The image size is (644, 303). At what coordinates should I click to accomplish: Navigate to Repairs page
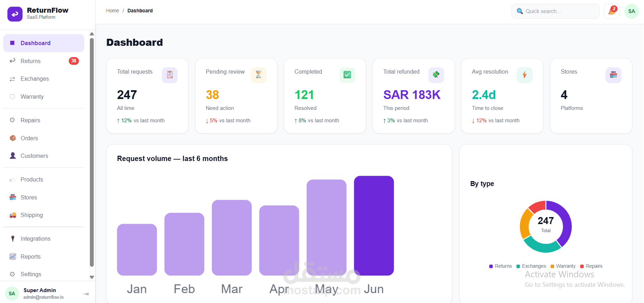tap(44, 120)
